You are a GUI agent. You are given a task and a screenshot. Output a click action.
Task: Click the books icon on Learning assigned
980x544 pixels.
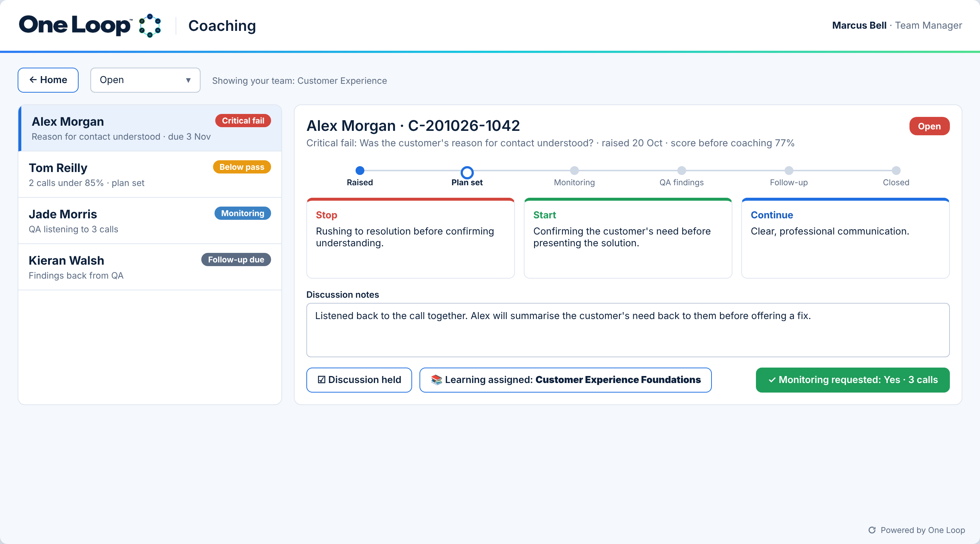coord(436,380)
